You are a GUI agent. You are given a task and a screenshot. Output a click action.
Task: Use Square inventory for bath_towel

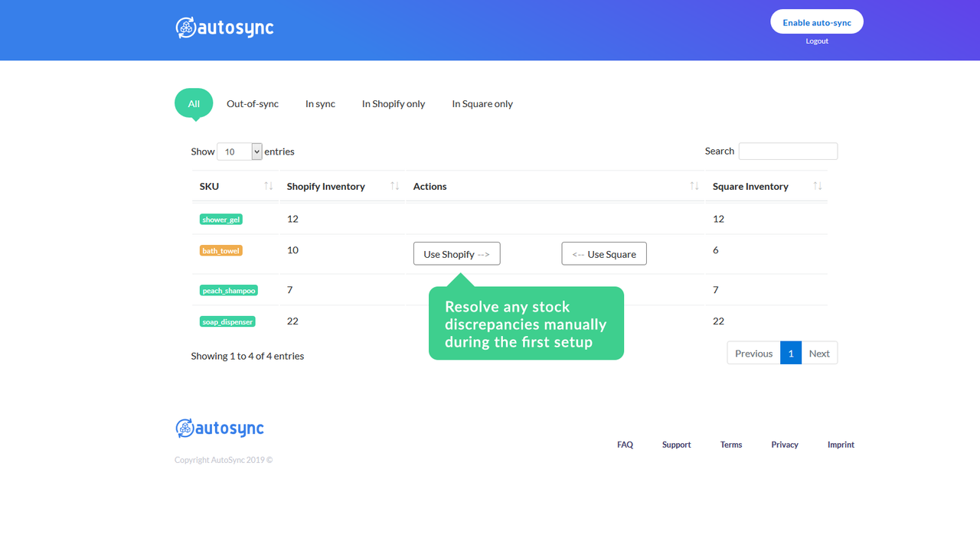point(603,253)
